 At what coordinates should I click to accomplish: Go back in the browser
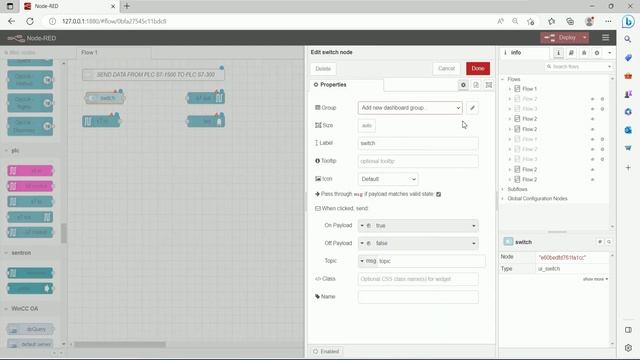pyautogui.click(x=11, y=21)
